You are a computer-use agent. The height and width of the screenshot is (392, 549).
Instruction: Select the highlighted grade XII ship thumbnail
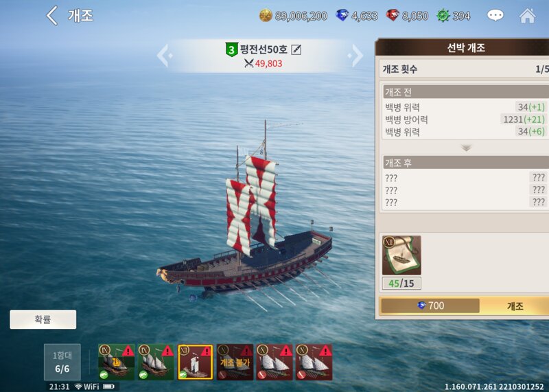click(x=196, y=362)
